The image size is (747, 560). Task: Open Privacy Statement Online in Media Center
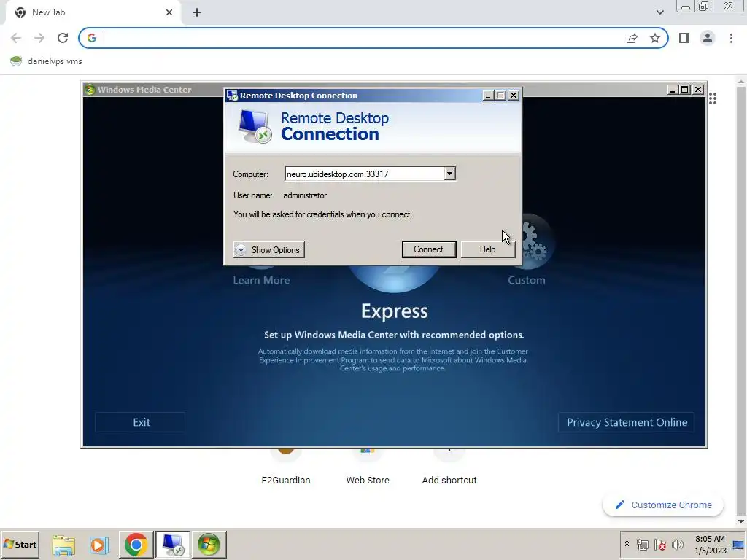pyautogui.click(x=627, y=422)
